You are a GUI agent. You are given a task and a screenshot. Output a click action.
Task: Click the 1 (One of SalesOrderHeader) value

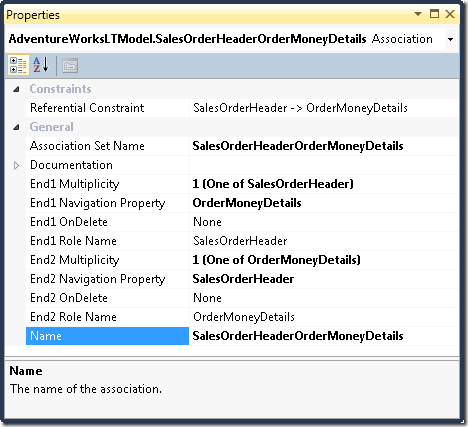[x=273, y=184]
